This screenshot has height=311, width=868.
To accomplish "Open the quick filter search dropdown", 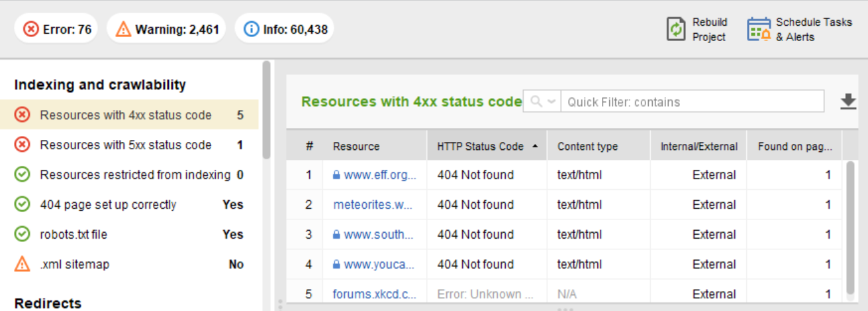I will [542, 101].
